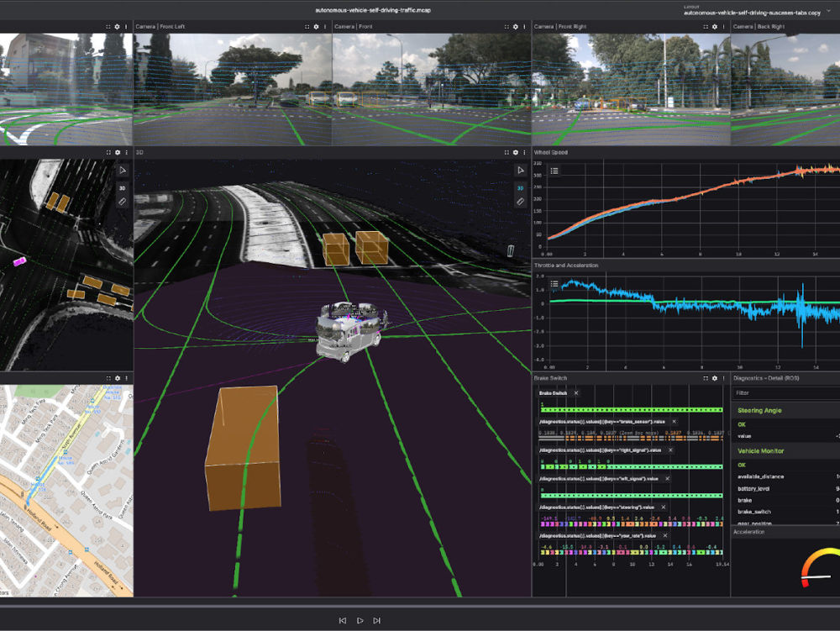Remove the steering series
The image size is (840, 631).
(664, 507)
